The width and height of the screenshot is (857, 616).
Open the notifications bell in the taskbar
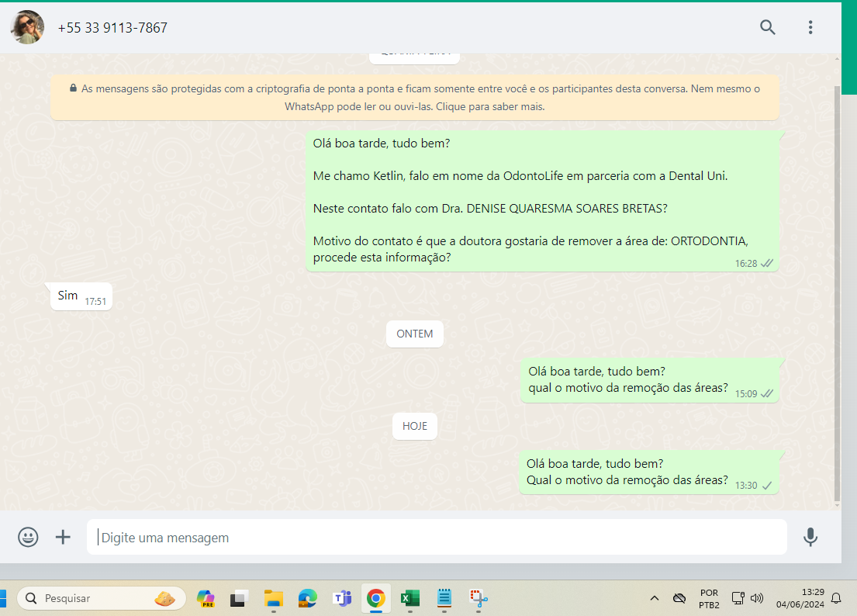click(836, 598)
